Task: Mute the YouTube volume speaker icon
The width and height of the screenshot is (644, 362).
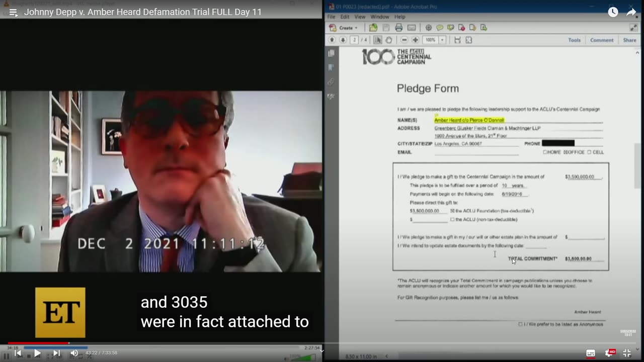Action: pos(74,353)
